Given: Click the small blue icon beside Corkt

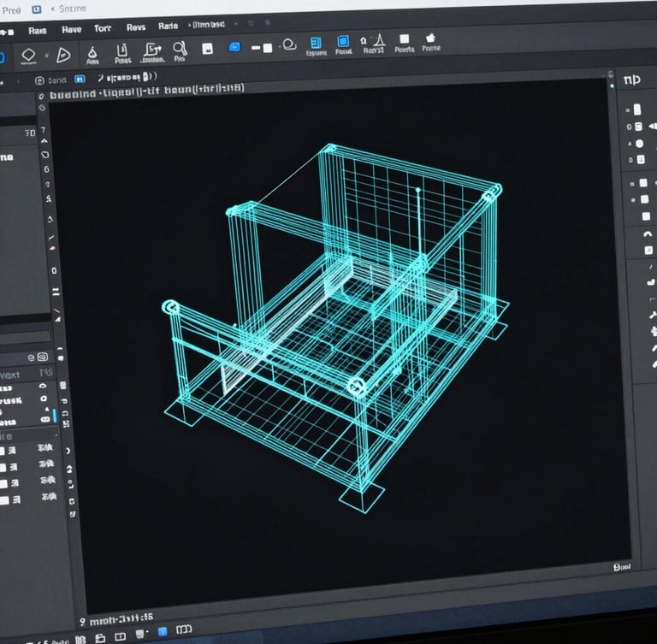Looking at the screenshot, I should pyautogui.click(x=80, y=79).
